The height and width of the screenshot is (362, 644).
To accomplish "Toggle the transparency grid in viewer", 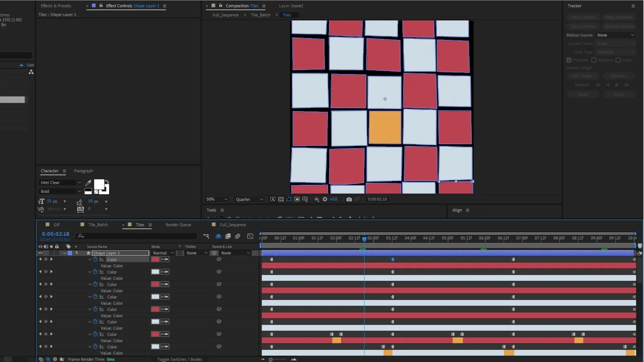I will click(x=281, y=200).
